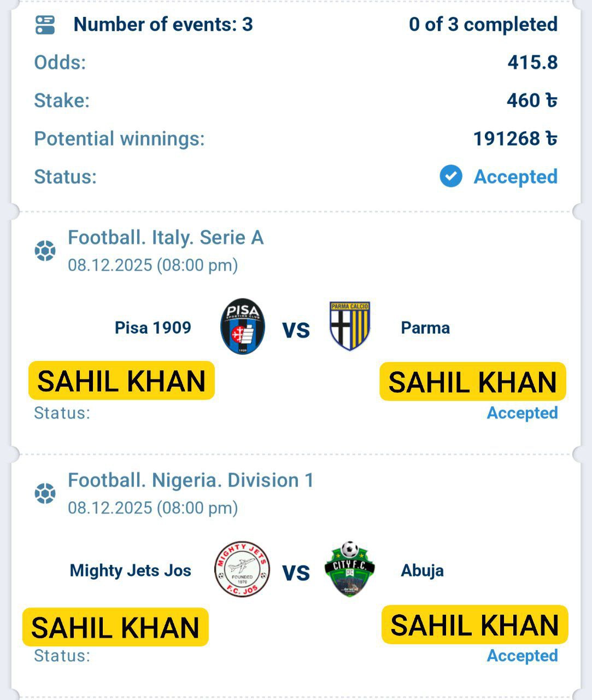The height and width of the screenshot is (700, 592).
Task: Click the Parma team name
Action: (425, 328)
